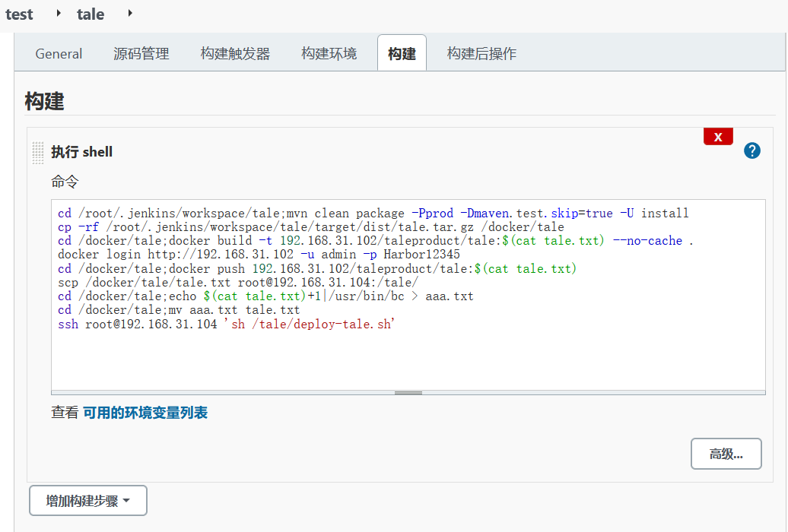Focus the empty area of the shell command textarea
This screenshot has width=788, height=532.
tap(408, 361)
